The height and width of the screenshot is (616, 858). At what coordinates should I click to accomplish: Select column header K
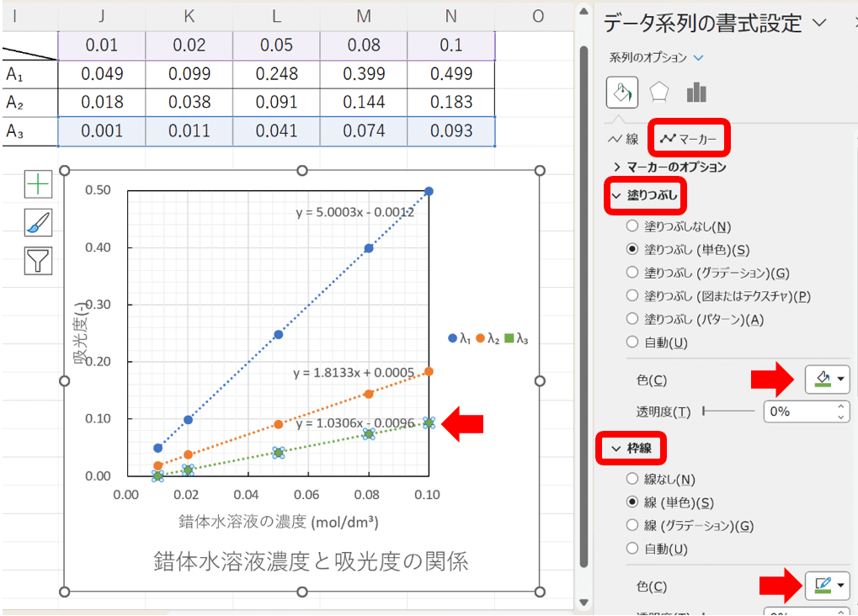point(189,17)
